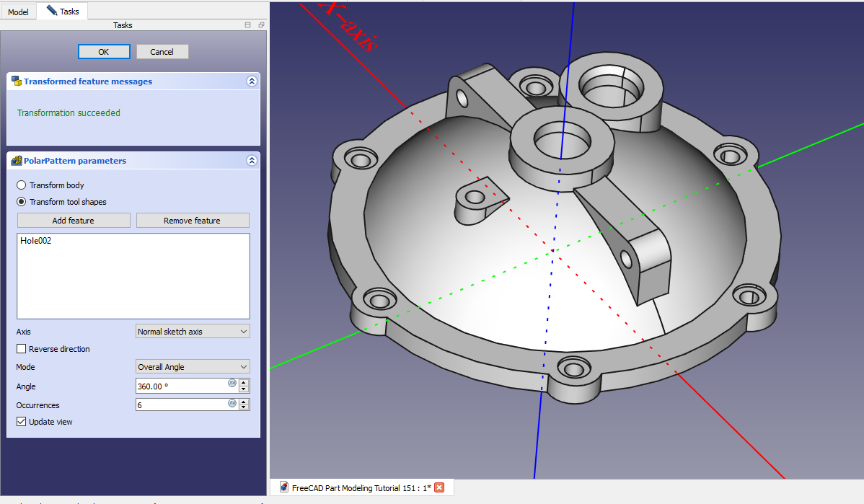This screenshot has width=864, height=504.
Task: Select Hole002 in the feature list
Action: point(36,241)
